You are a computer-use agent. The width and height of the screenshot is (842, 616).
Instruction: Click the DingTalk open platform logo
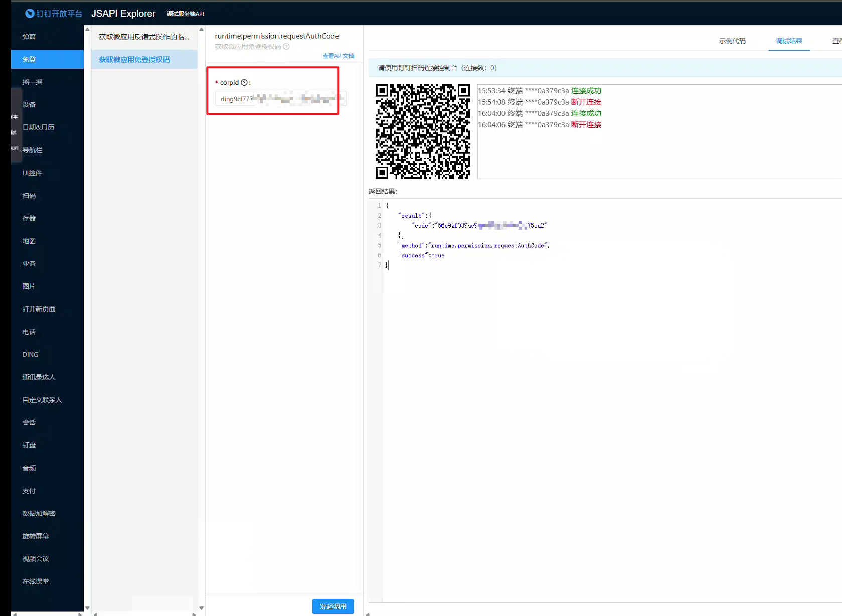[x=54, y=14]
